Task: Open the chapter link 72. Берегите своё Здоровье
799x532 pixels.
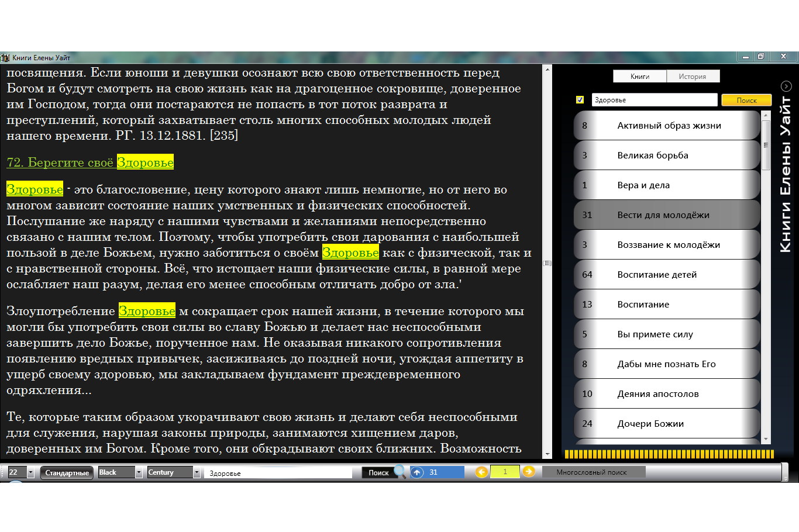Action: pos(90,163)
